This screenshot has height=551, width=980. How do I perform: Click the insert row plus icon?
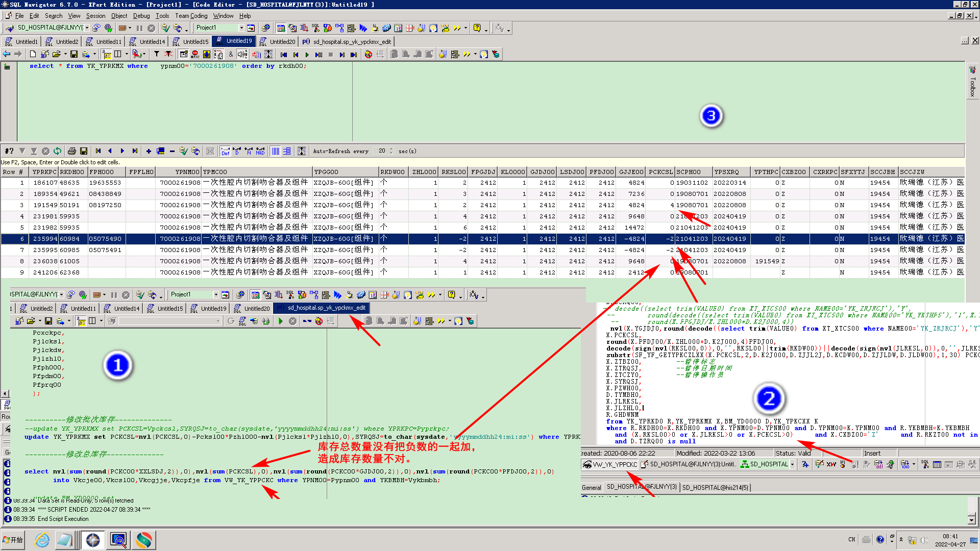click(149, 151)
